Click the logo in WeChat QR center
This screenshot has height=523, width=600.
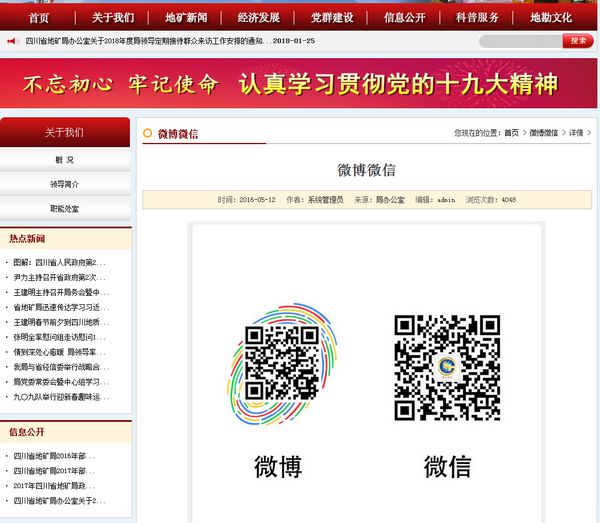(x=447, y=367)
